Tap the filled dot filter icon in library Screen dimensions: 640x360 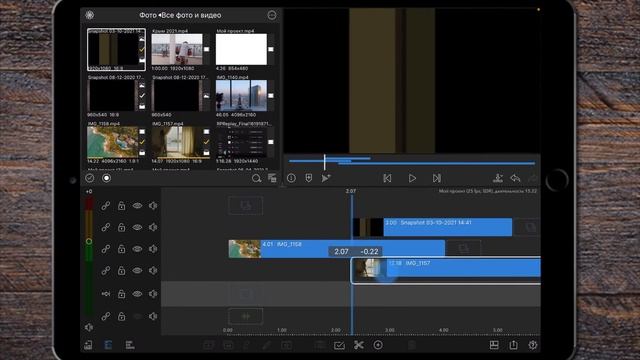coord(107,178)
